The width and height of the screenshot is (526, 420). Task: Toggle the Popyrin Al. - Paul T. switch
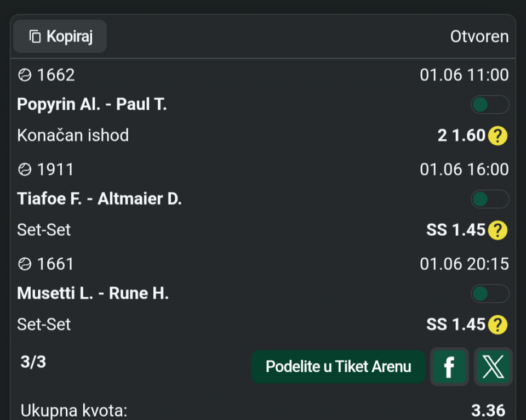point(490,104)
